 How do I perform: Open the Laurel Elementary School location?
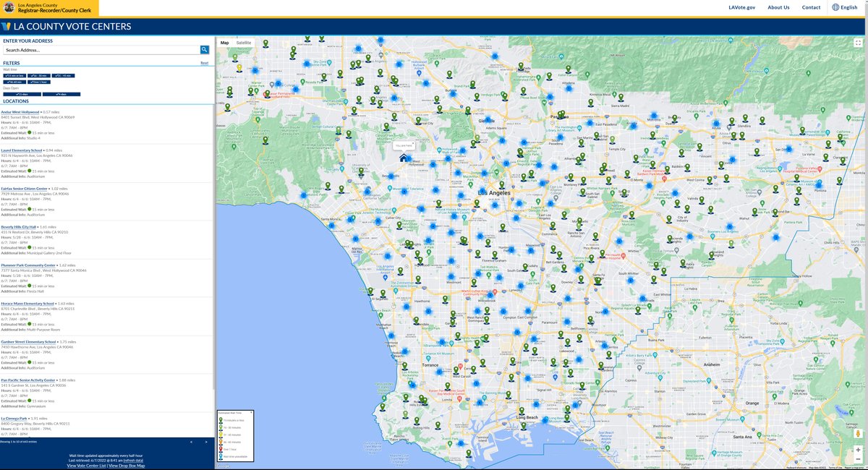tap(22, 150)
